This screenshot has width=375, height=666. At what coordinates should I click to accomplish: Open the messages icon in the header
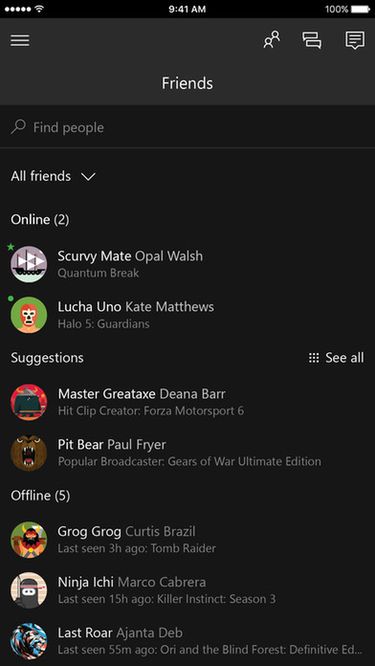click(355, 41)
